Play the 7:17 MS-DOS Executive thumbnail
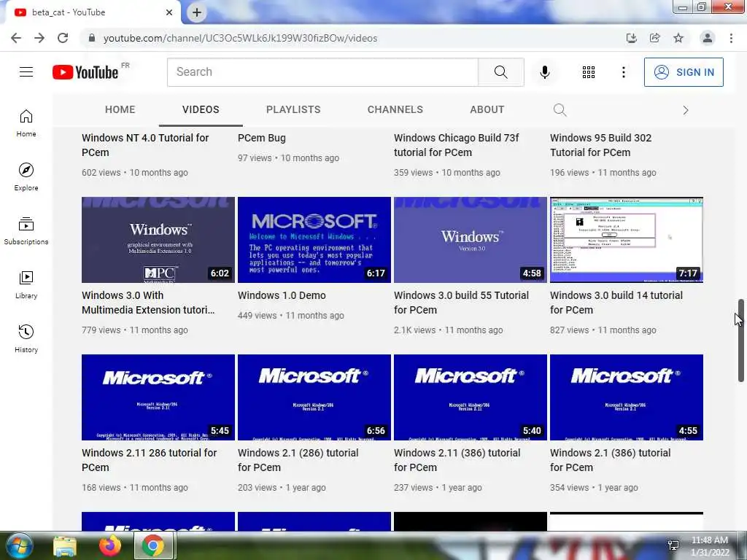 tap(627, 240)
